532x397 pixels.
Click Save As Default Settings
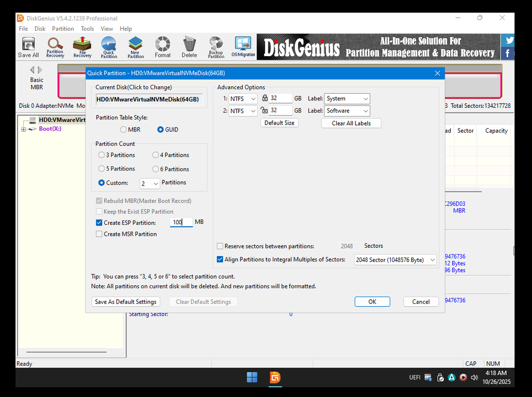pos(125,302)
